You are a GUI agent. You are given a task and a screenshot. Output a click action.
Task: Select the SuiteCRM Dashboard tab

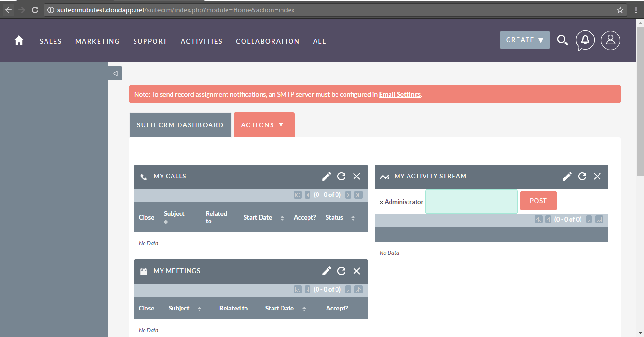[180, 125]
